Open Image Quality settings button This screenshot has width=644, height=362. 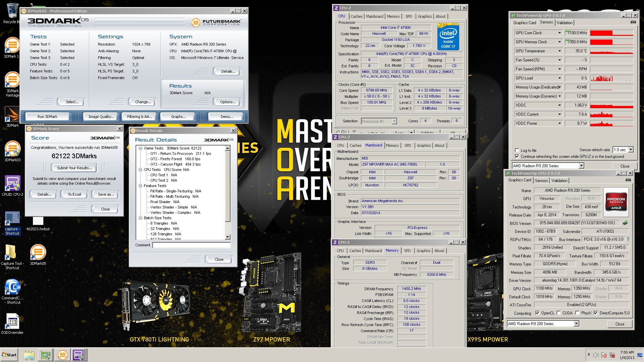[x=101, y=117]
